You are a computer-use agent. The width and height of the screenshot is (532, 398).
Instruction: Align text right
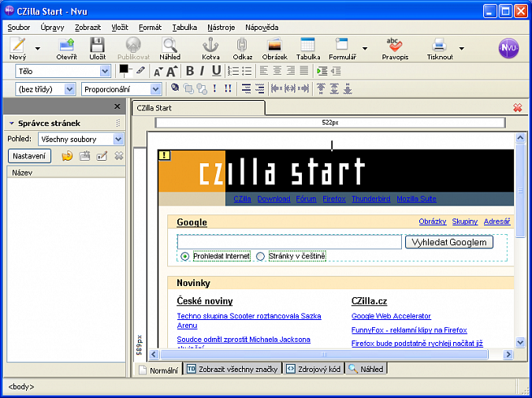[x=291, y=71]
